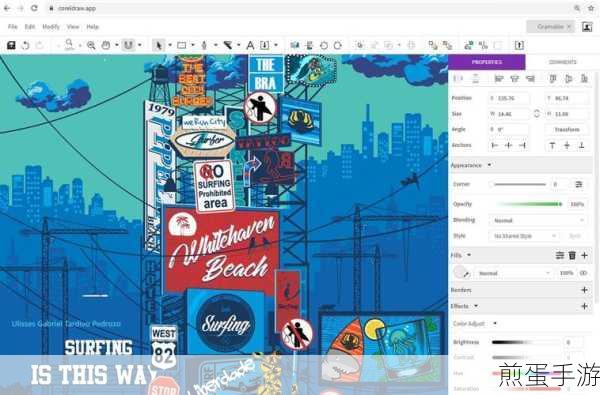
Task: Open the Modify menu
Action: [x=51, y=27]
